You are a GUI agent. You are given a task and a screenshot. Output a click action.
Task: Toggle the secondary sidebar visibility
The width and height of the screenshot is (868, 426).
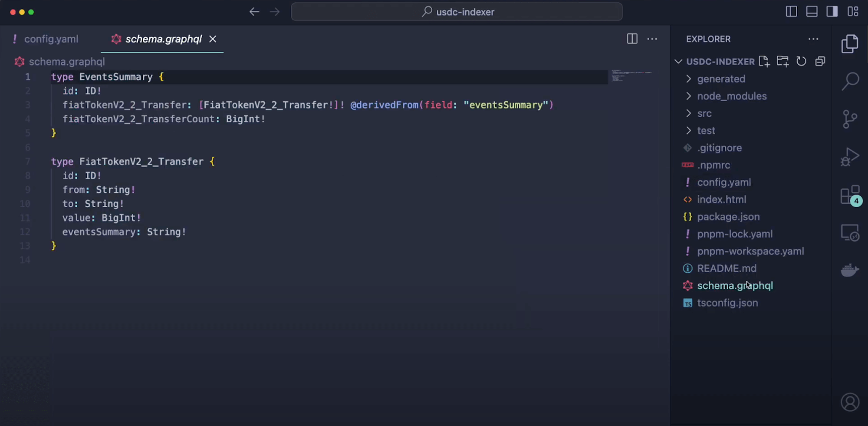point(832,12)
